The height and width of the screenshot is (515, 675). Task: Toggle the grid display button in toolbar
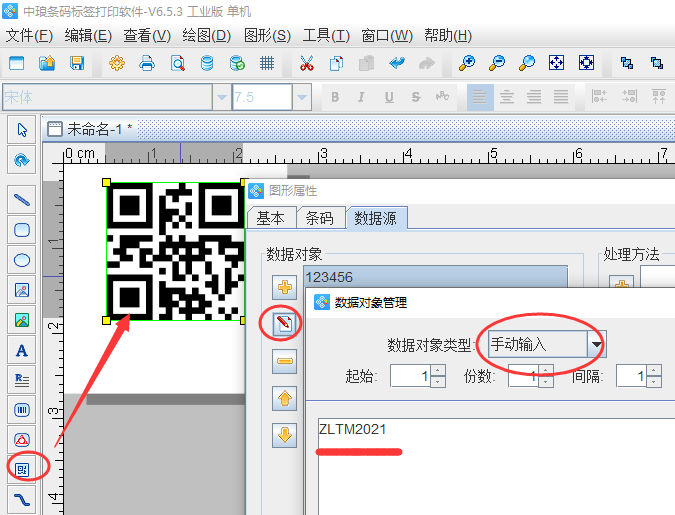(267, 63)
